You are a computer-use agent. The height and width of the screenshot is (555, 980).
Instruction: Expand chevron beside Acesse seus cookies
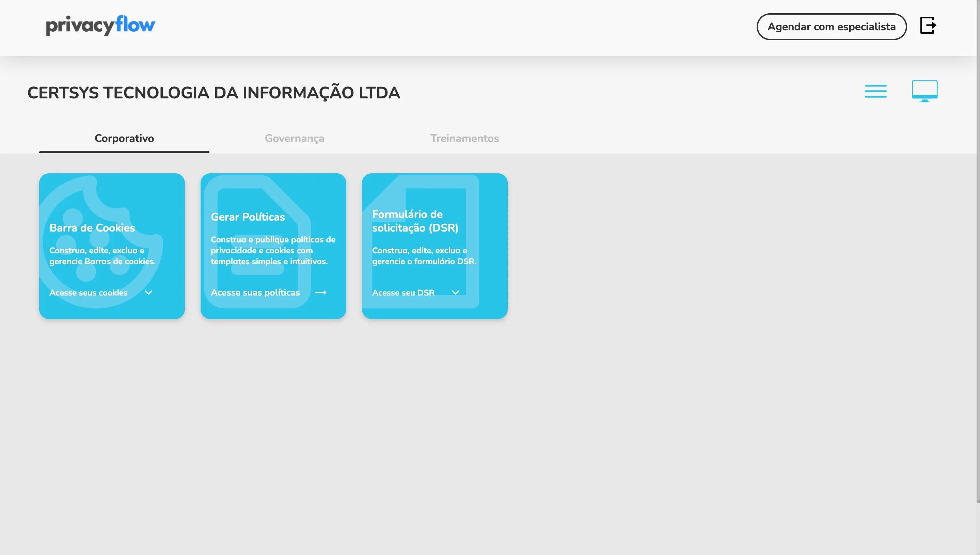pos(149,292)
